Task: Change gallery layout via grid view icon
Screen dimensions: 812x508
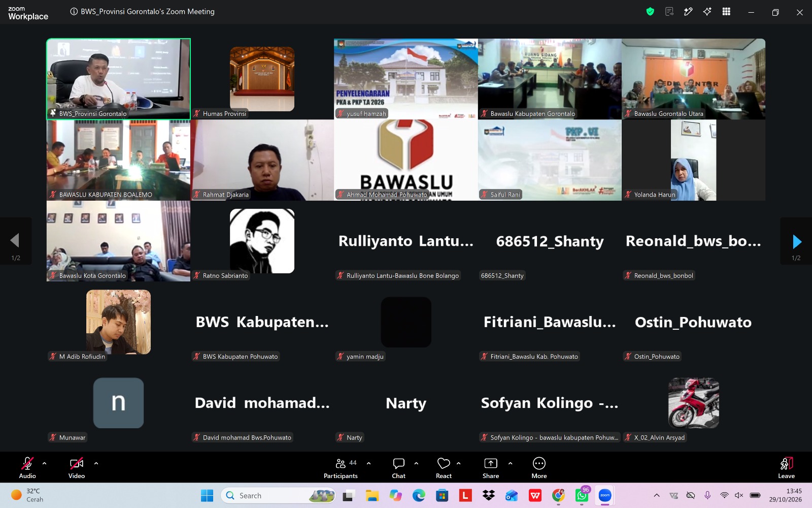Action: [726, 12]
